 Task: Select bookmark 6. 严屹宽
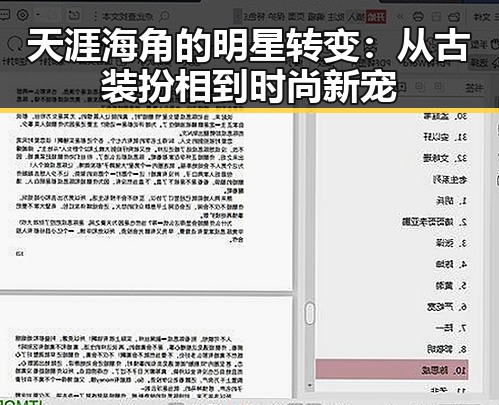(x=447, y=307)
